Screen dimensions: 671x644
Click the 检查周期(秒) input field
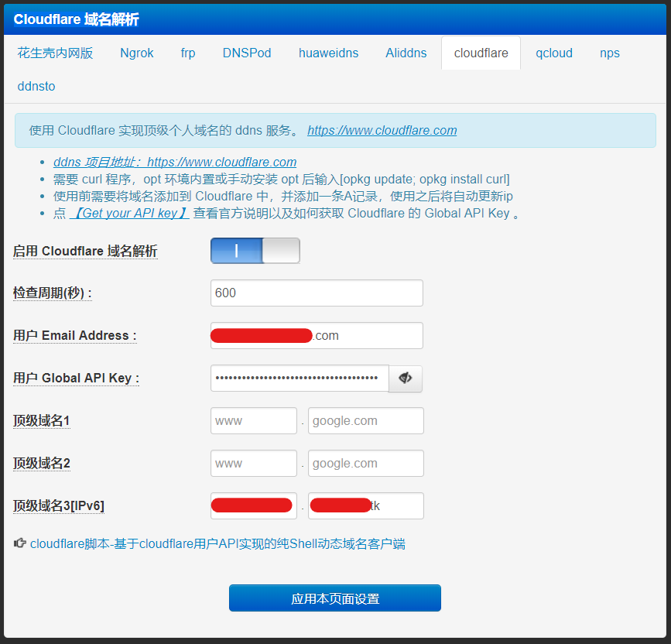(317, 293)
